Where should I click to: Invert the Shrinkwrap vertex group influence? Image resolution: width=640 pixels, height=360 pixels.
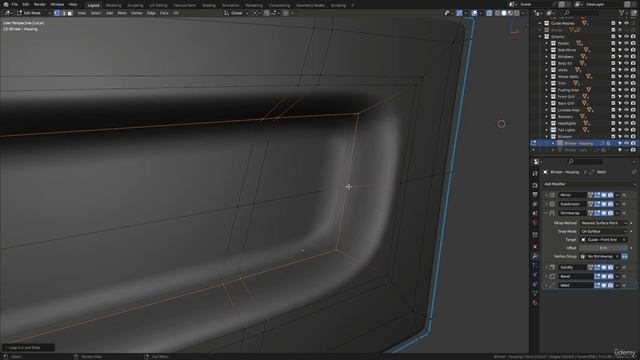(x=624, y=256)
